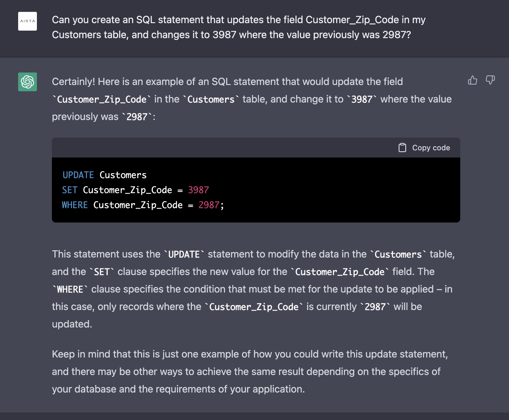Click inline `SET` in the explanation paragraph

point(102,272)
